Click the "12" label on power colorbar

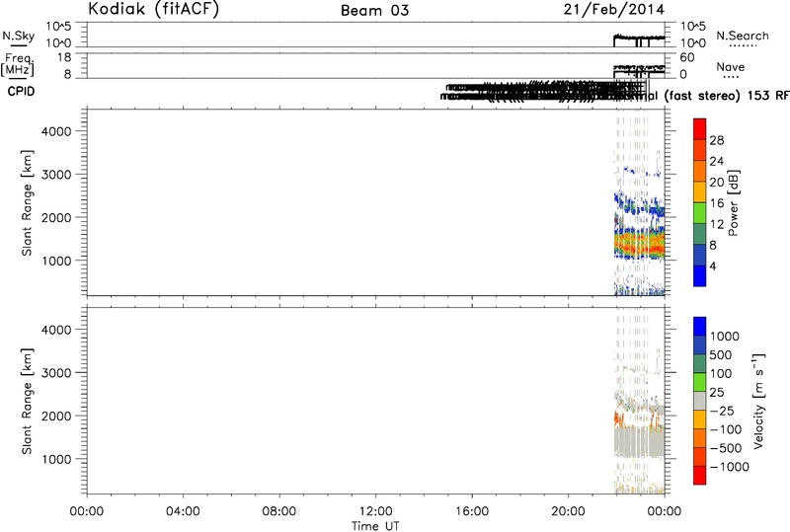tap(717, 224)
